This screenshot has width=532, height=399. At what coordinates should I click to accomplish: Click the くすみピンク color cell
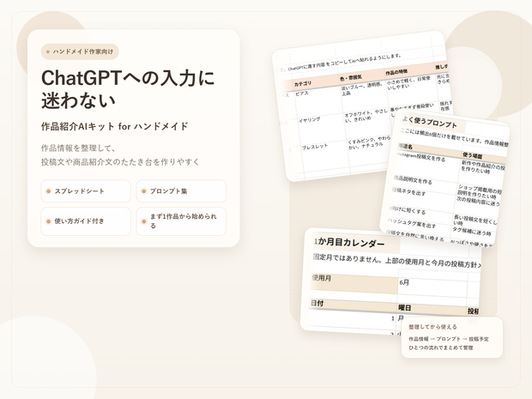click(x=369, y=142)
